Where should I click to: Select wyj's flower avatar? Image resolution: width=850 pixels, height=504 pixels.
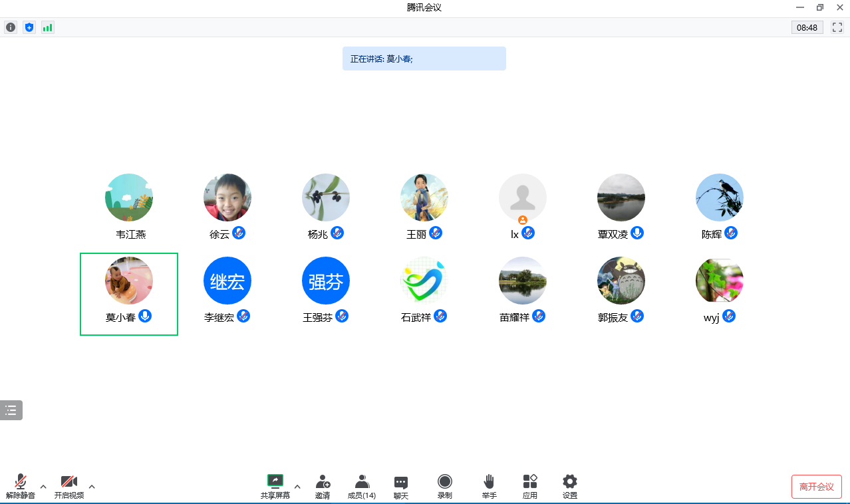click(x=720, y=281)
